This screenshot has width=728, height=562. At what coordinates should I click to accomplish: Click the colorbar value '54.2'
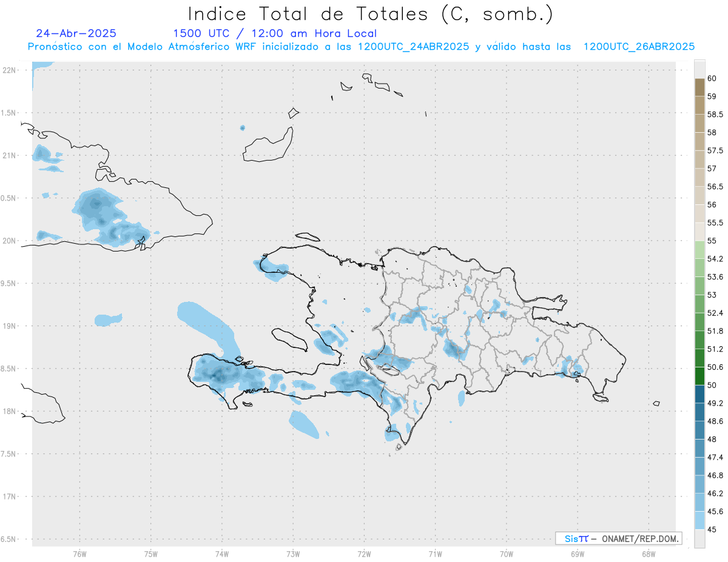(715, 259)
